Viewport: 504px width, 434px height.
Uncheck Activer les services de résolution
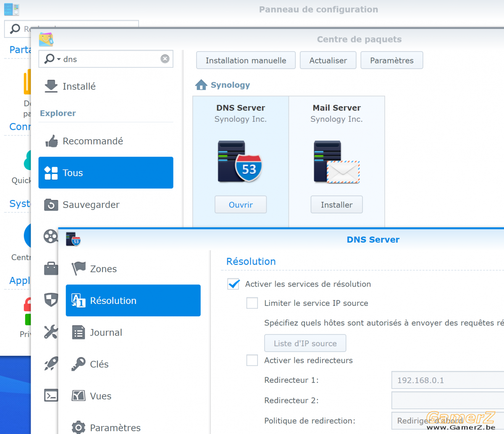point(233,284)
